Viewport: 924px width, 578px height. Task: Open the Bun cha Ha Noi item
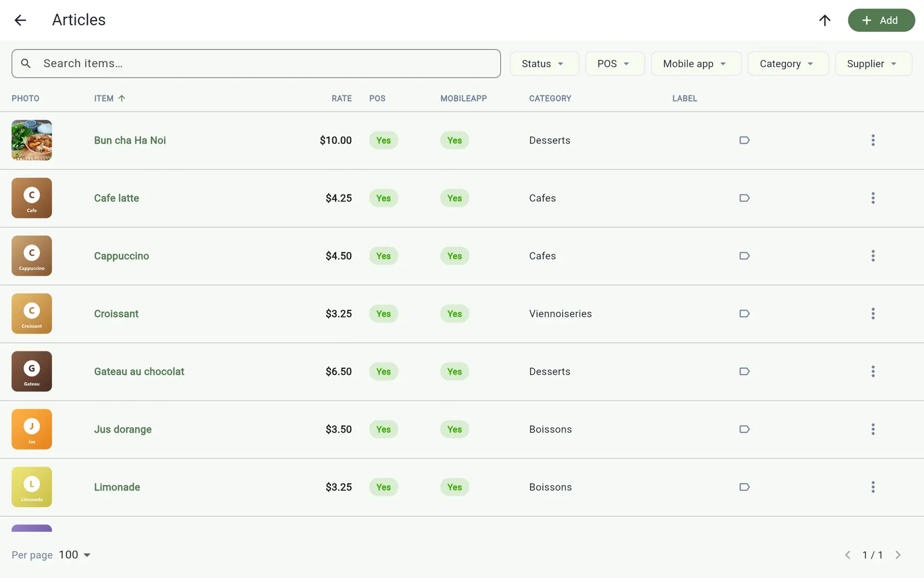130,140
